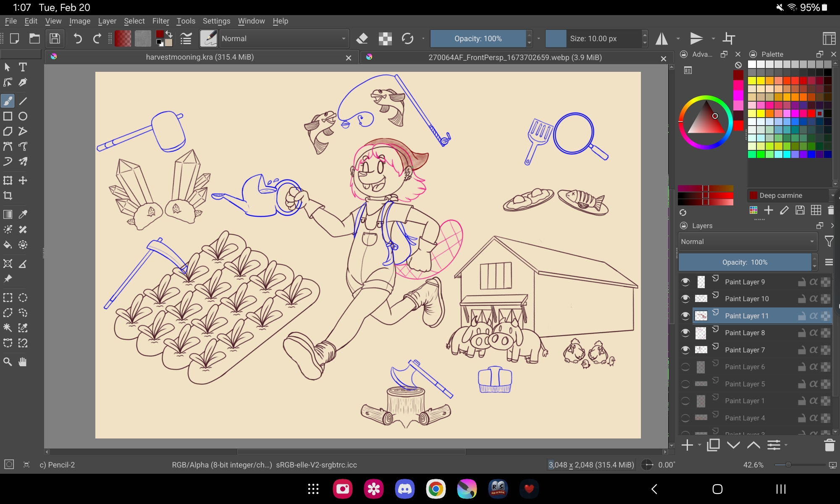The width and height of the screenshot is (840, 504).
Task: Choose the Fill bucket tool
Action: coord(8,245)
